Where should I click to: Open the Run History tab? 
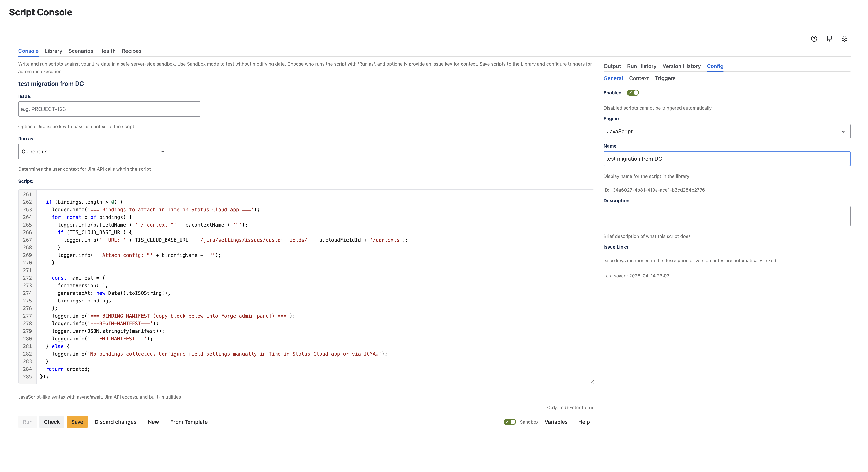pos(641,66)
